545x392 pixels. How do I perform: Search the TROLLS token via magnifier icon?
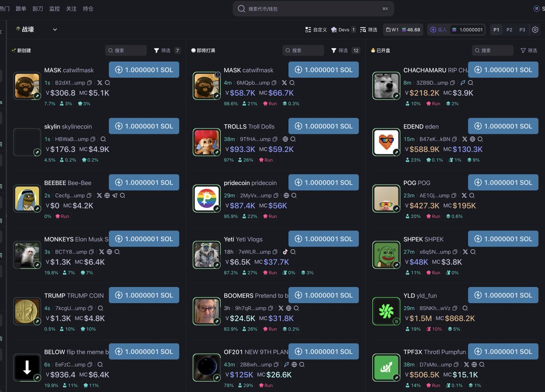point(293,139)
